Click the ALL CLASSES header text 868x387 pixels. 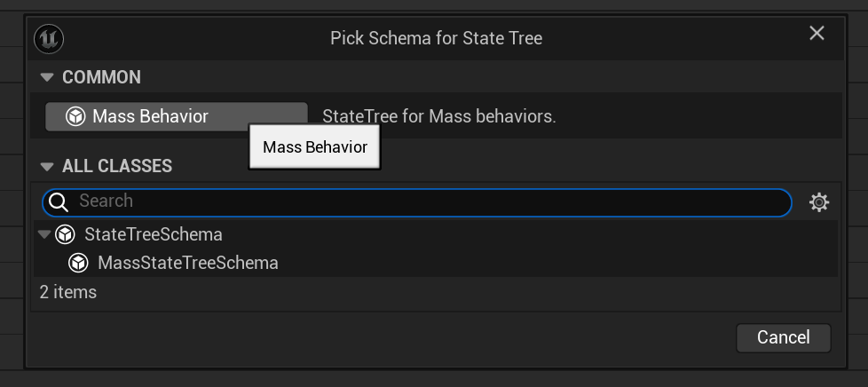tap(117, 166)
